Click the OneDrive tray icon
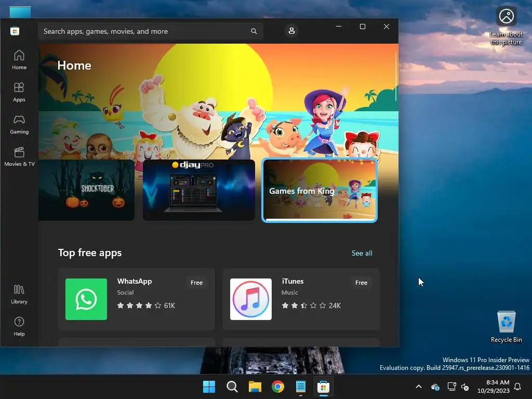Viewport: 532px width, 399px height. click(x=435, y=387)
